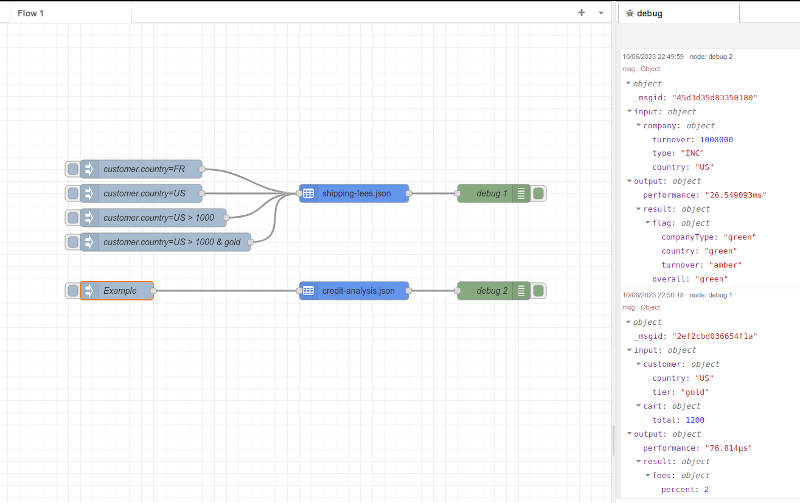Click arrow icon on customer.country=US > 1000 node
The image size is (800, 503).
click(89, 218)
